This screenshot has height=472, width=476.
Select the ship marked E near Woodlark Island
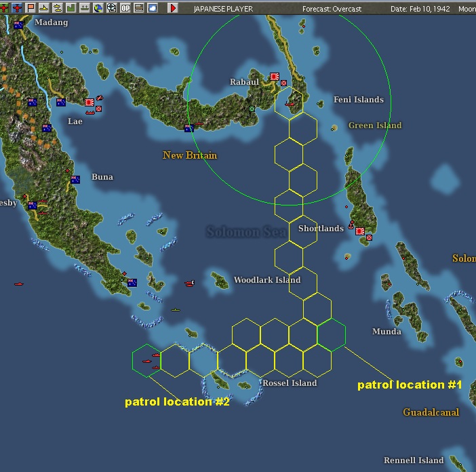coord(189,283)
